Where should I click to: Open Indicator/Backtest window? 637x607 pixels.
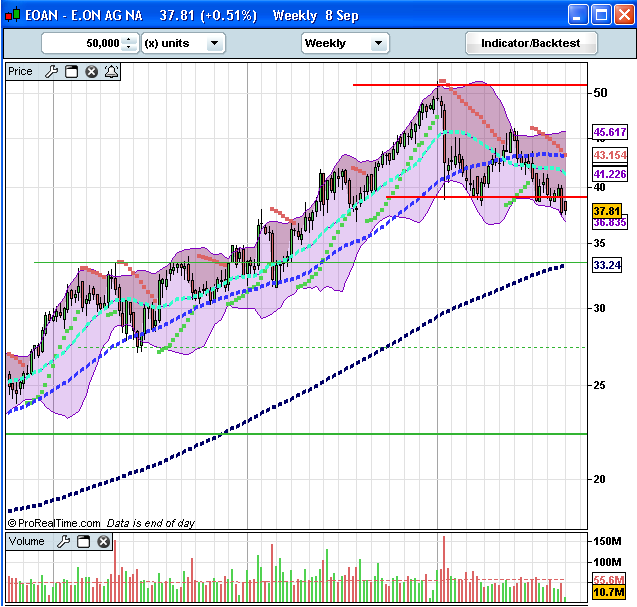(531, 43)
